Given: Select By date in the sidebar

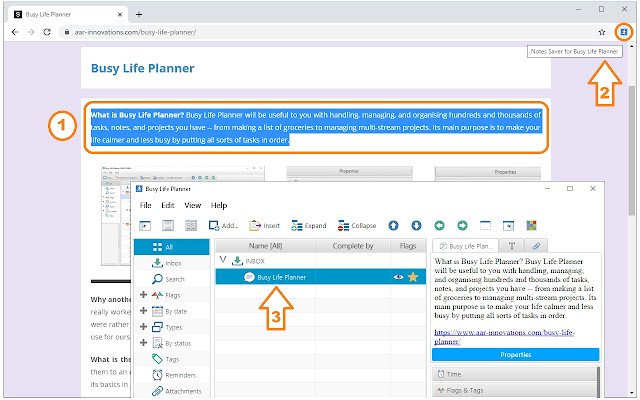Looking at the screenshot, I should tap(169, 311).
